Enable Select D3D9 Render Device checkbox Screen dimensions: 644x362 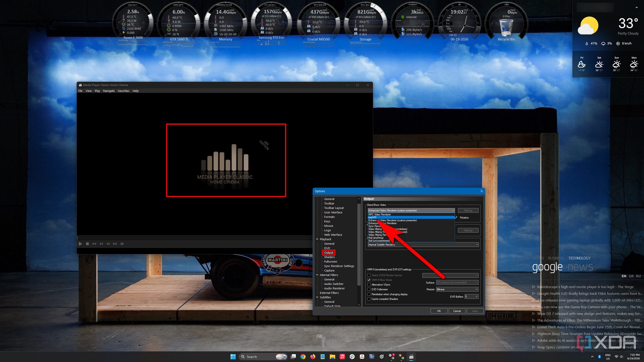369,275
